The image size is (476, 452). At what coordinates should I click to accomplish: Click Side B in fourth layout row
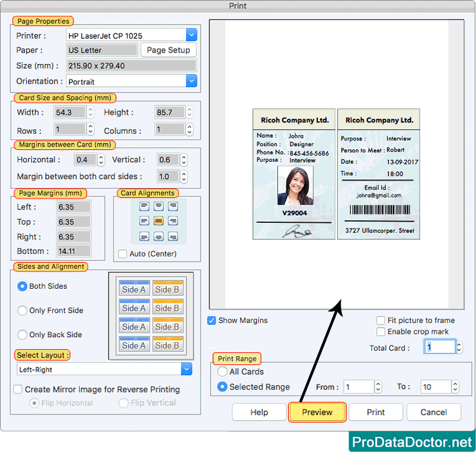click(168, 344)
